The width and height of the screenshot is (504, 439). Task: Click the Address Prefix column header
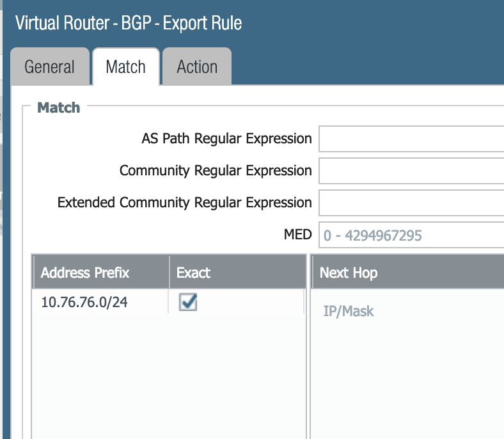pyautogui.click(x=85, y=273)
